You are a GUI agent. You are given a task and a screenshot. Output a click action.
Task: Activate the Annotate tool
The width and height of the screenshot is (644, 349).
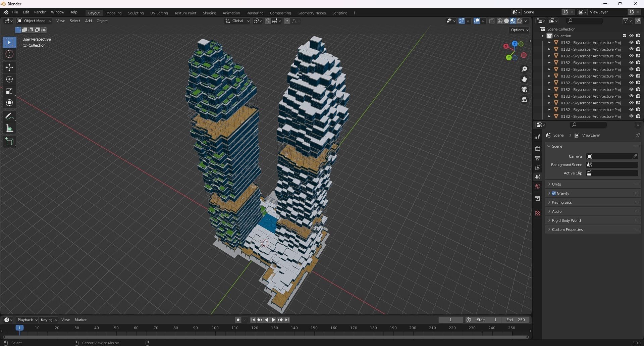tap(9, 116)
